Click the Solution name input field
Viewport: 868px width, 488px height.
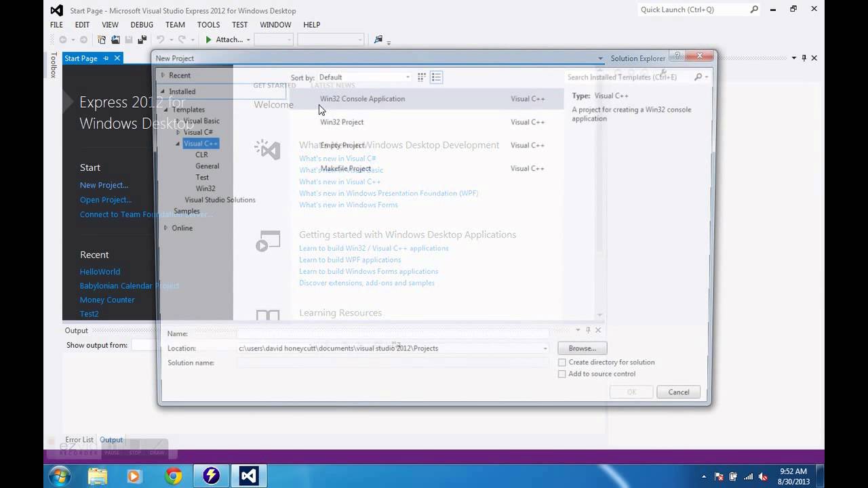pyautogui.click(x=392, y=363)
